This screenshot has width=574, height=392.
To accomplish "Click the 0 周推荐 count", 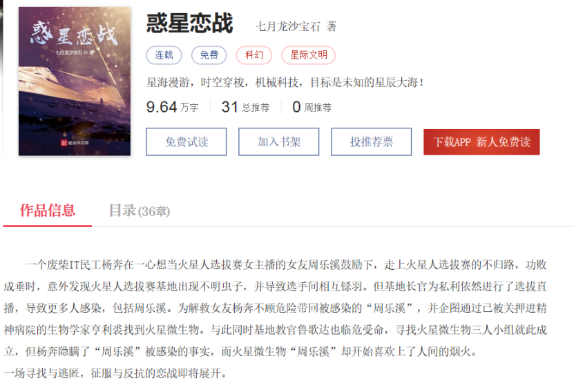I will 312,107.
